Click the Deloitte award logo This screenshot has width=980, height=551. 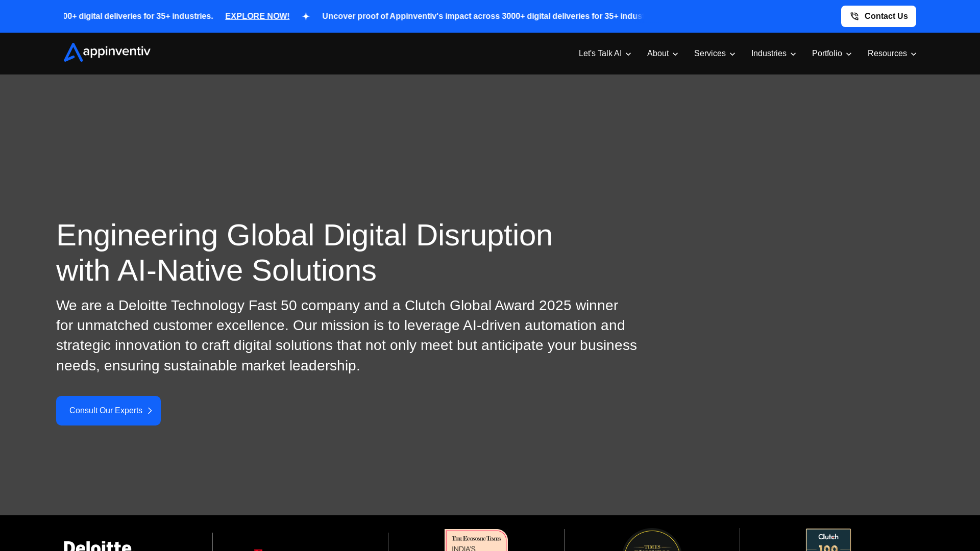97,545
